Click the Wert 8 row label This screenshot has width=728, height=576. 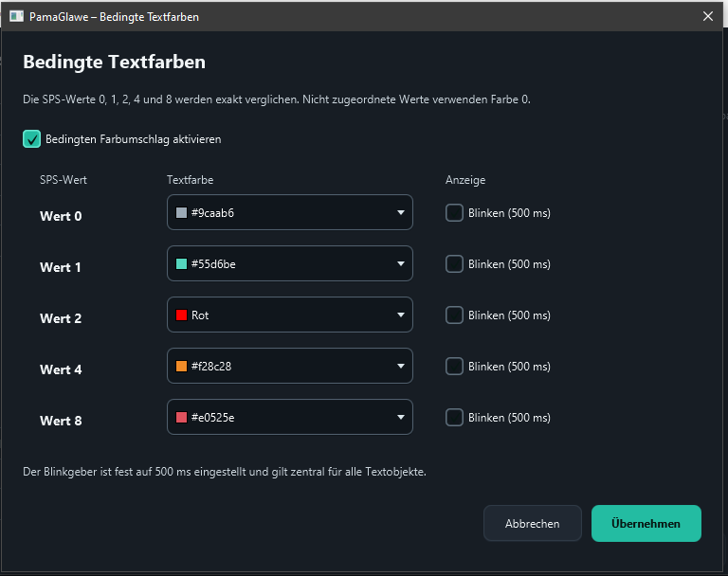click(x=61, y=421)
